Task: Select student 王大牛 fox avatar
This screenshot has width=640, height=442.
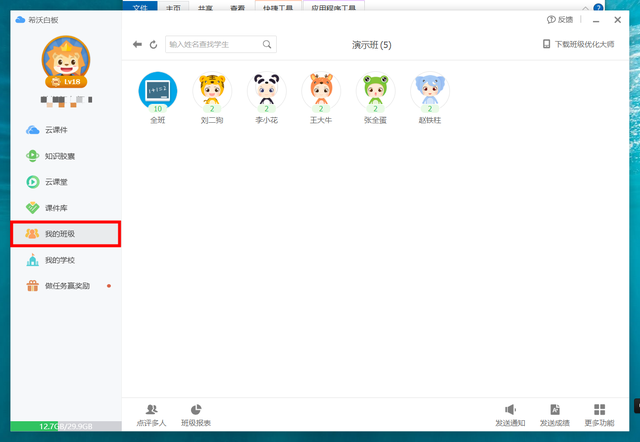Action: (x=321, y=91)
